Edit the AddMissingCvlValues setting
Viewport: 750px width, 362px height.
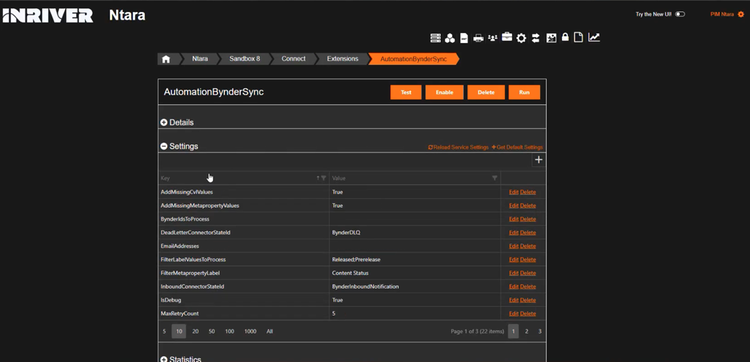(514, 192)
